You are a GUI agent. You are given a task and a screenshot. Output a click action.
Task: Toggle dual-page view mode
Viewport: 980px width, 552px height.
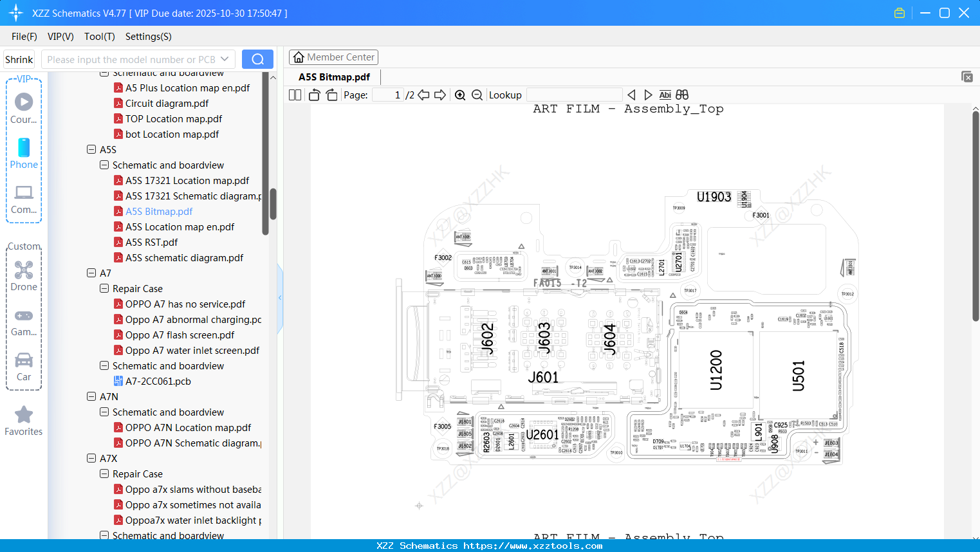tap(294, 94)
